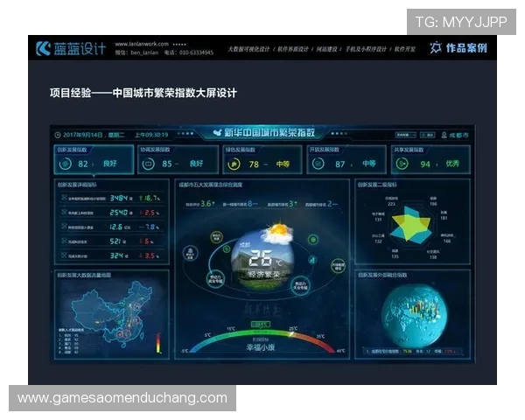Click the circular icon beside score 85
Image resolution: width=525 pixels, height=420 pixels.
[x=148, y=164]
